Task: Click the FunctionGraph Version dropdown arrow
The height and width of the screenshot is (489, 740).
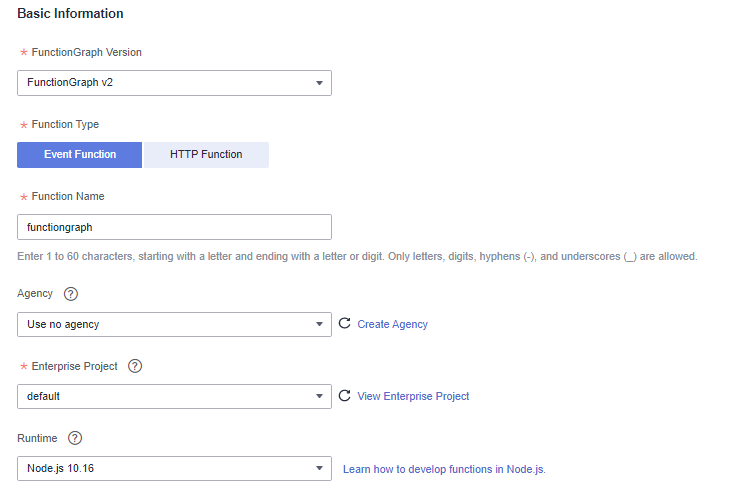Action: 319,83
